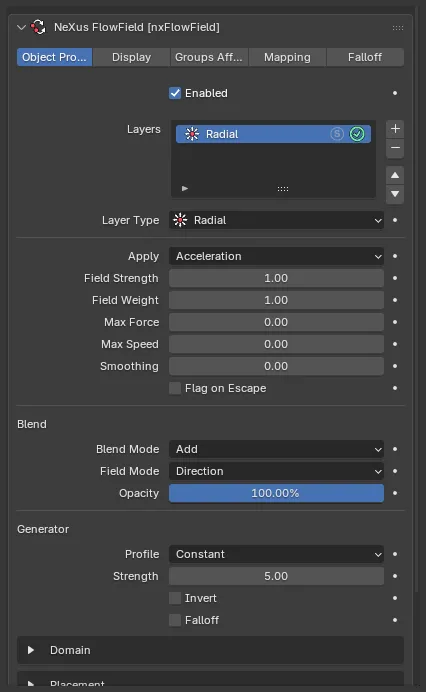The image size is (426, 692).
Task: Click animate dot next to Enabled
Action: tap(395, 93)
